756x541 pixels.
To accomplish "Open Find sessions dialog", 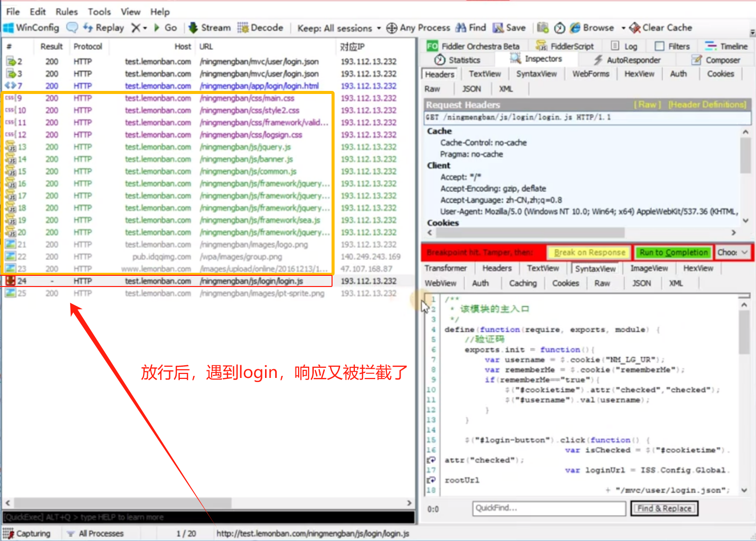I will click(x=471, y=27).
